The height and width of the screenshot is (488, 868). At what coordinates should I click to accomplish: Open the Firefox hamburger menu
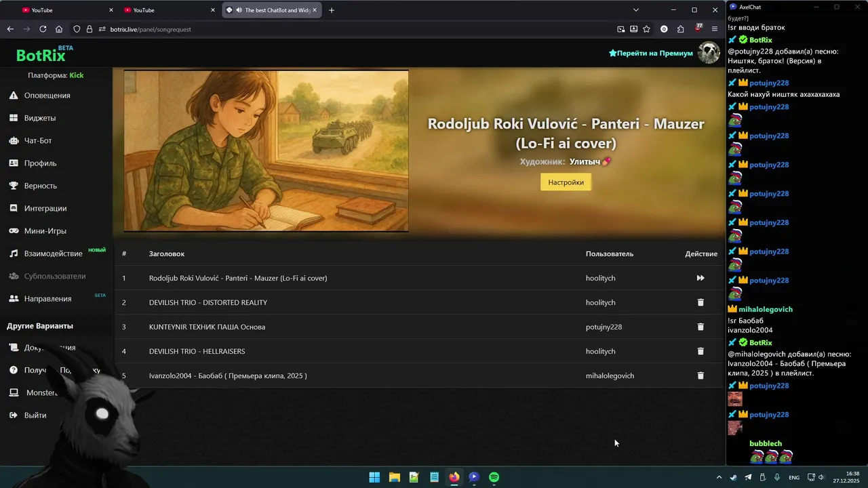(x=715, y=29)
